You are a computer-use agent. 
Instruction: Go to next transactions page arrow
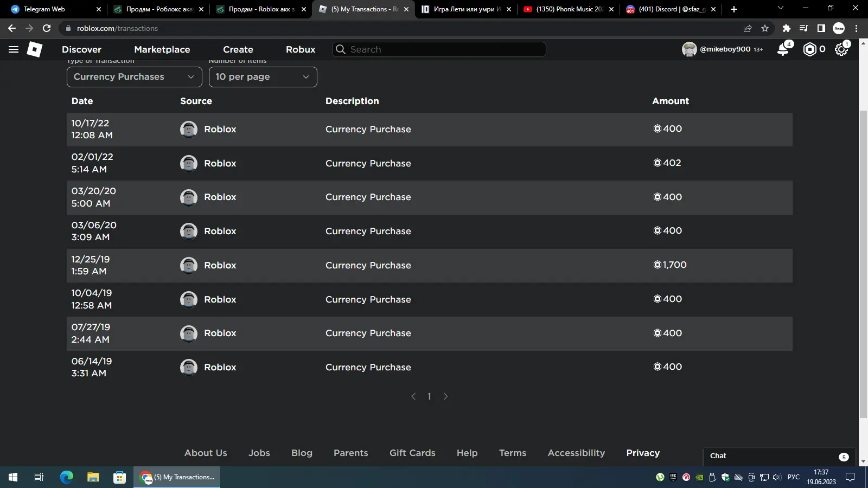click(x=445, y=396)
